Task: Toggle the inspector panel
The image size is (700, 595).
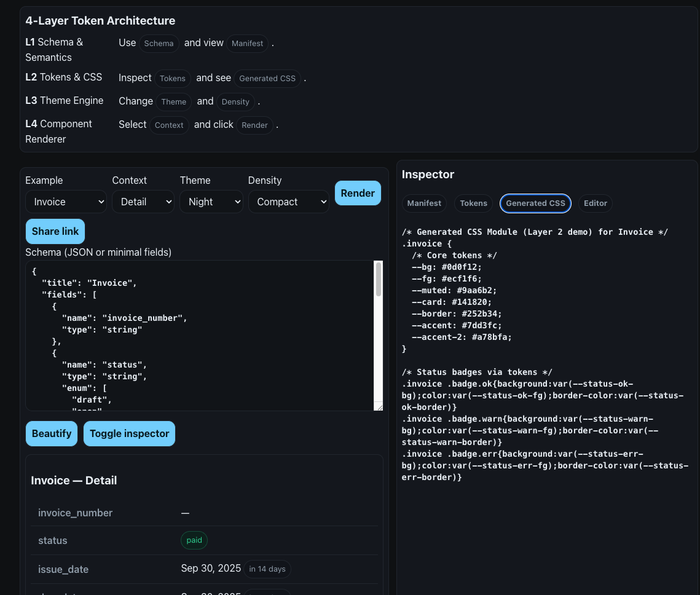Action: tap(129, 433)
